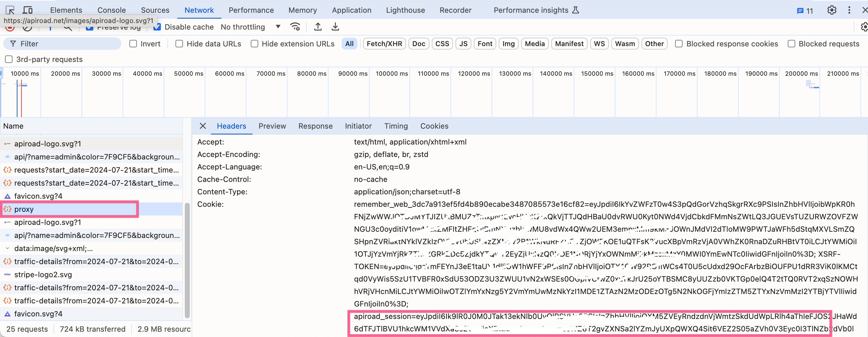Switch to the Sources panel
868x337 pixels.
[155, 10]
